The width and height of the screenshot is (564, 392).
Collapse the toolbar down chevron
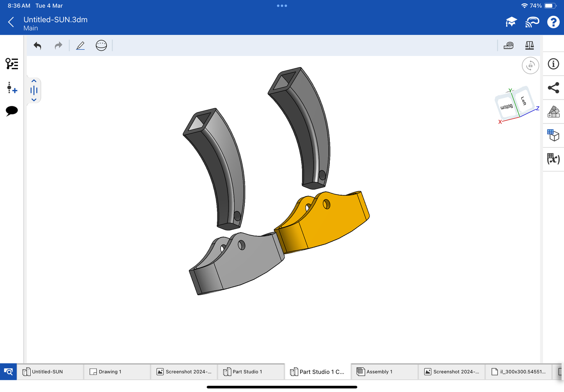(34, 100)
